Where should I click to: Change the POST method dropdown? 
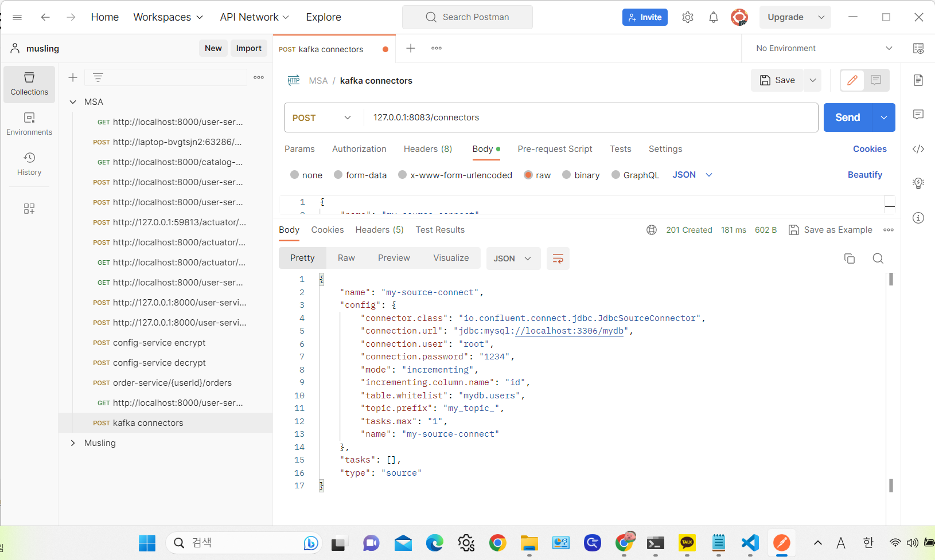click(x=322, y=118)
